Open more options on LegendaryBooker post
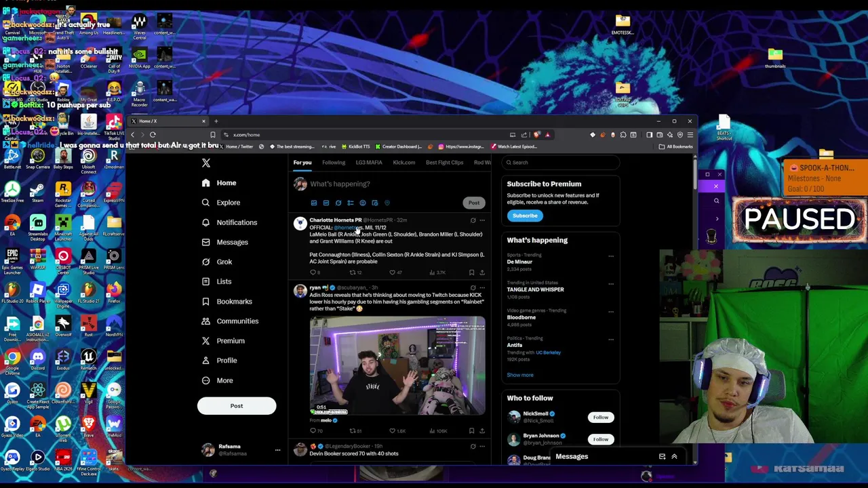 tap(482, 447)
